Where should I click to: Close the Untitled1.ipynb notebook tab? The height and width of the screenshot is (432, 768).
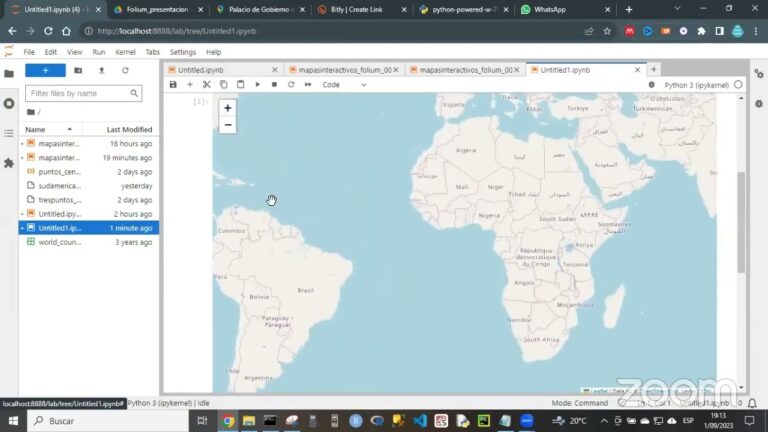(637, 70)
